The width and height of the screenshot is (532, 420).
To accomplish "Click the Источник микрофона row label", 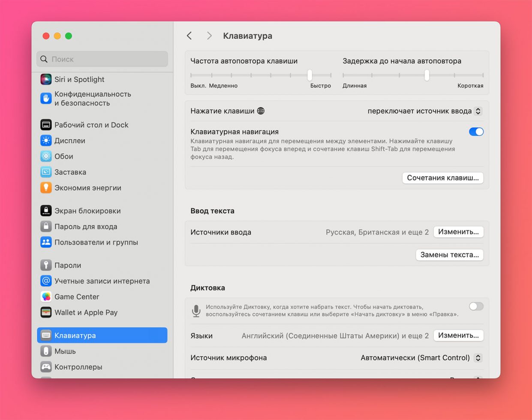I will (228, 357).
